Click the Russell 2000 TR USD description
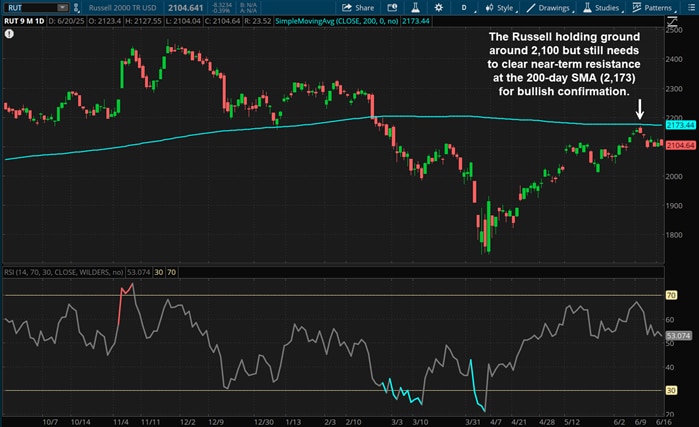The width and height of the screenshot is (699, 427). tap(122, 8)
